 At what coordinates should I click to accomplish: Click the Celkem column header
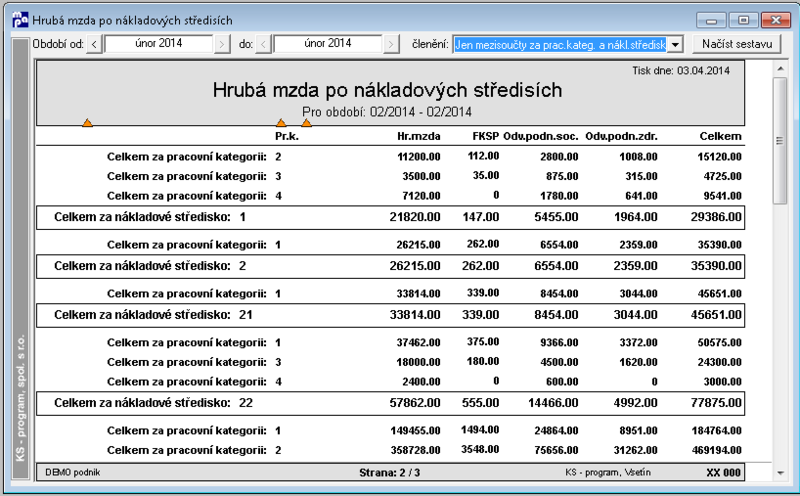(x=720, y=136)
